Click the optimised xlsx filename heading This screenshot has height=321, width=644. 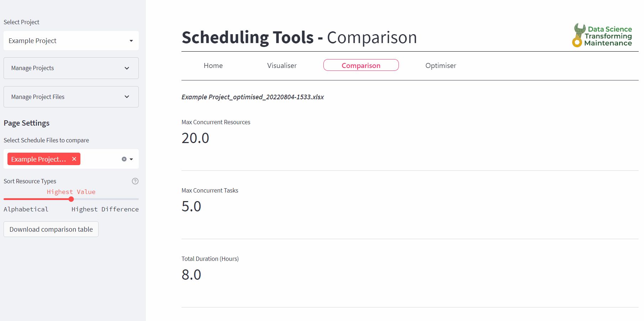click(x=253, y=97)
